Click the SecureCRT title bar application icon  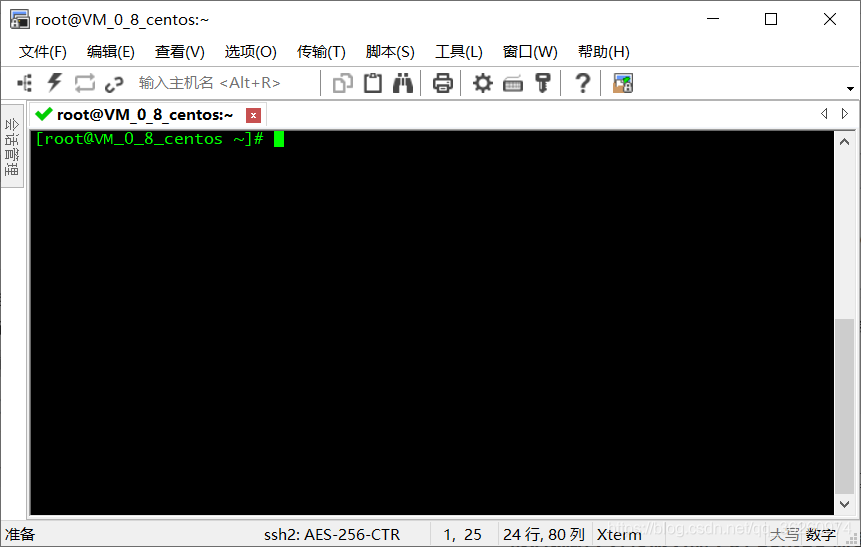click(20, 19)
